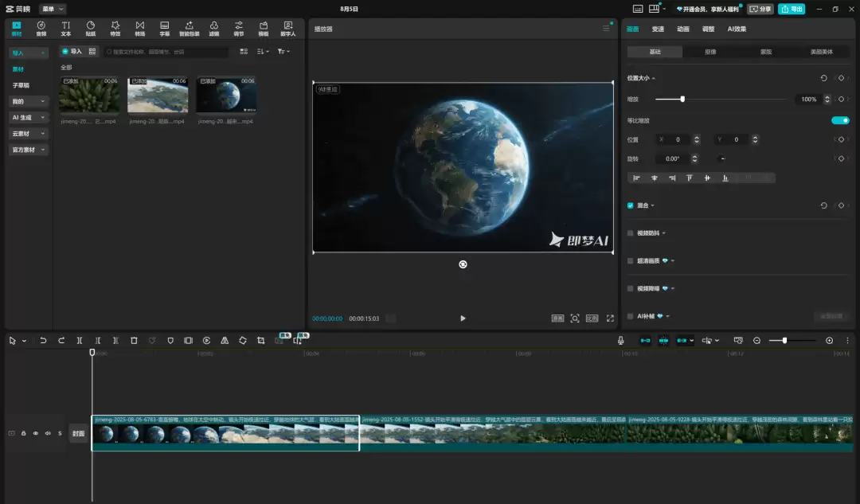Open the 滤镜 (Filters) panel
The width and height of the screenshot is (860, 504).
pyautogui.click(x=214, y=29)
